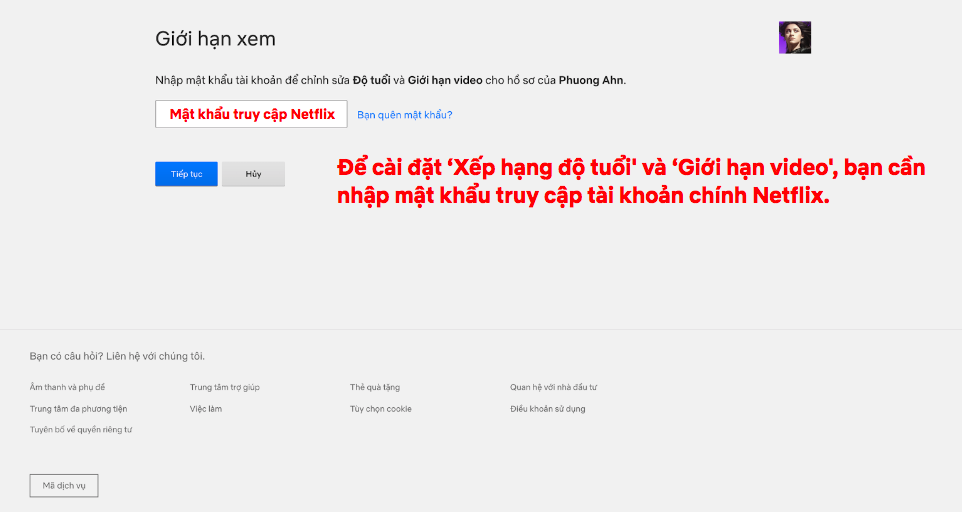Open 'Quan hệ với nhà đầu tư' link
962x512 pixels.
click(x=553, y=388)
